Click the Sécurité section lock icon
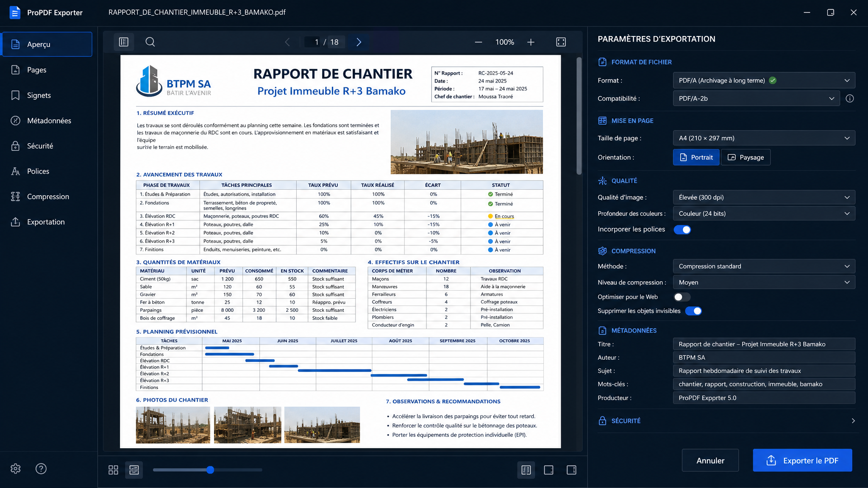This screenshot has height=488, width=868. pyautogui.click(x=602, y=421)
